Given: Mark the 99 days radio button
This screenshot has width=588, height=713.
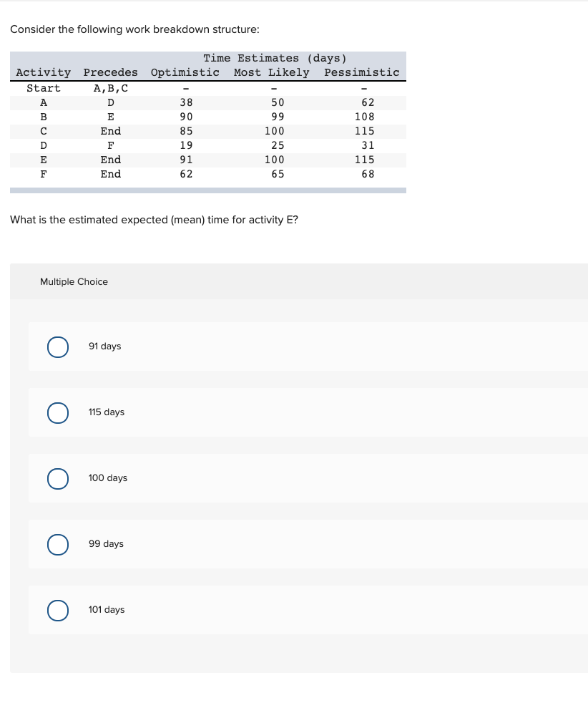Looking at the screenshot, I should (58, 544).
